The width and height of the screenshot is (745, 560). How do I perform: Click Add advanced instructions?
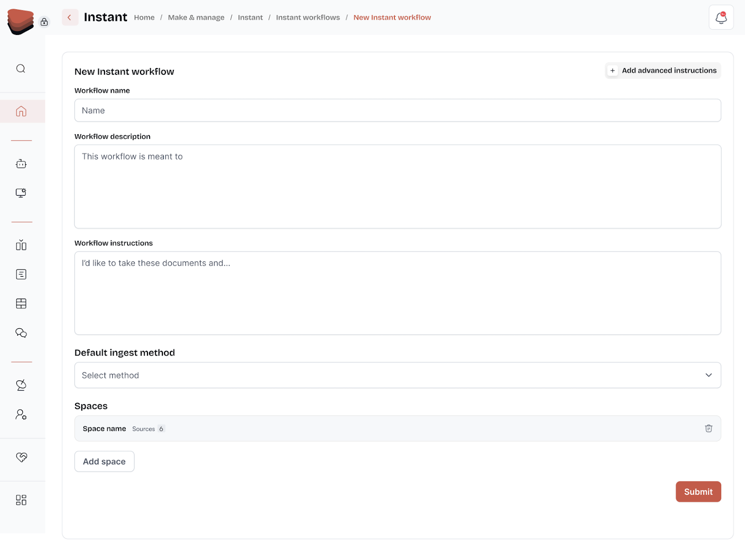click(663, 70)
